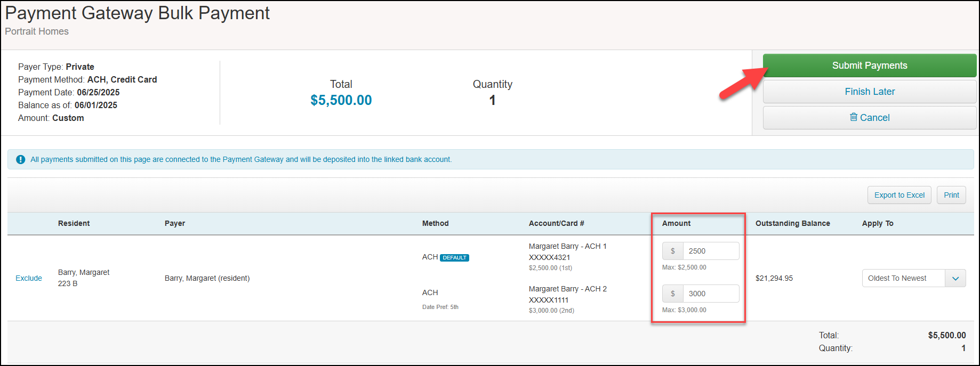Screen dimensions: 980x366
Task: Click the Finish Later button
Action: click(870, 92)
